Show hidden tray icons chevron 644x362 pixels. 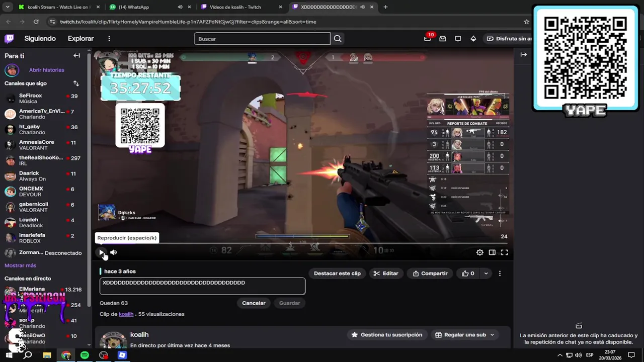[x=559, y=355]
